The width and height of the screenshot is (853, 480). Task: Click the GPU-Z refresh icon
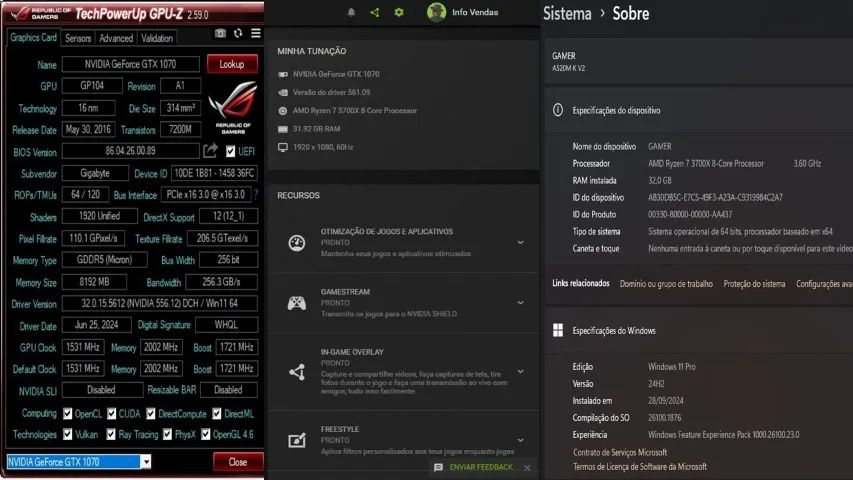tap(238, 33)
